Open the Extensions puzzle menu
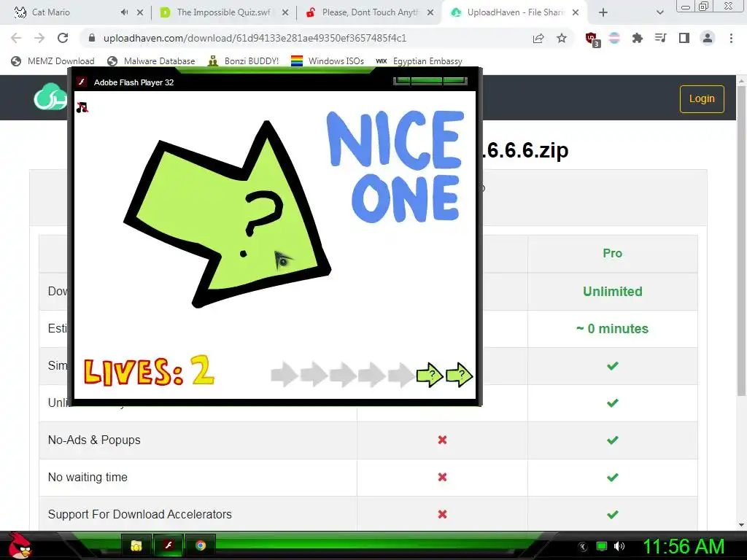This screenshot has height=560, width=747. [x=638, y=38]
